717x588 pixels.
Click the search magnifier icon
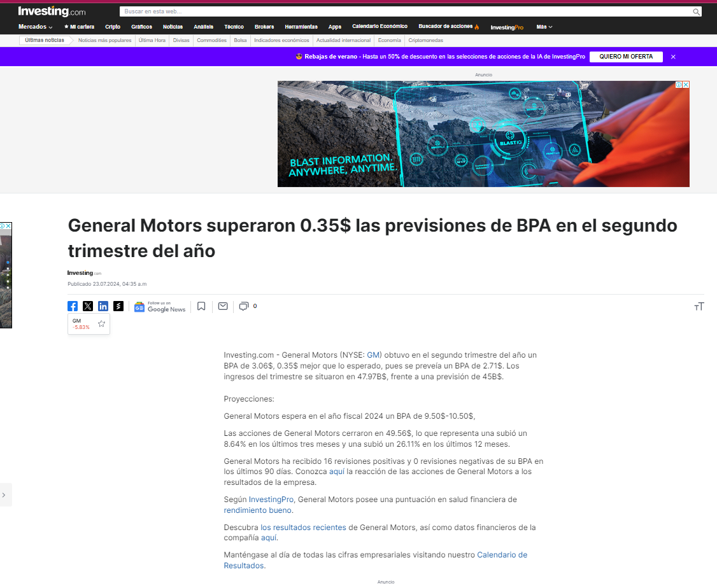point(696,11)
